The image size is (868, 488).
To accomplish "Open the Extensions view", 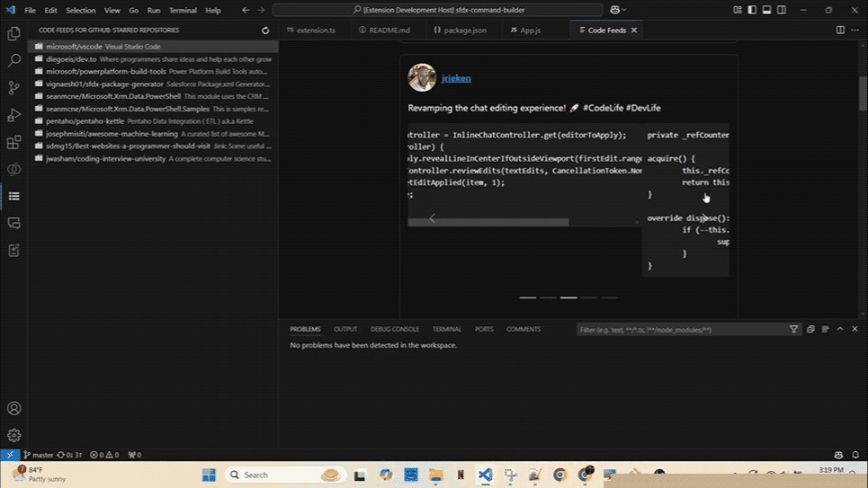I will [x=13, y=142].
